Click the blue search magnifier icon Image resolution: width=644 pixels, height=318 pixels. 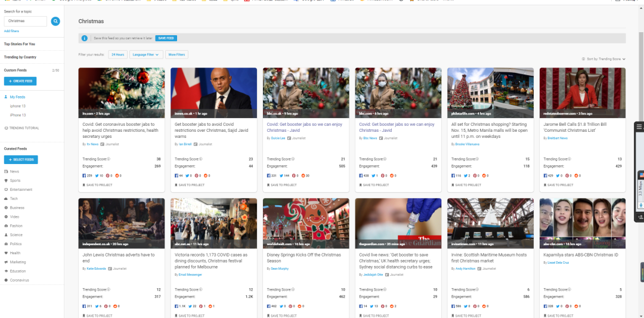[x=55, y=21]
